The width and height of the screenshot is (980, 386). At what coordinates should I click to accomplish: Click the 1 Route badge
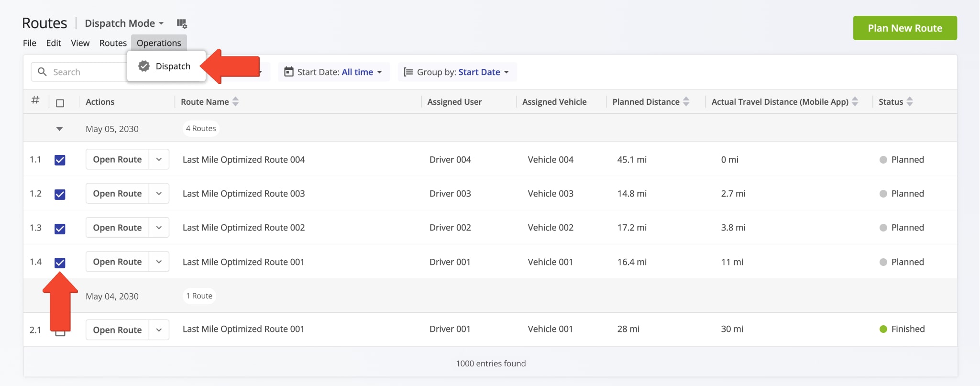(199, 296)
